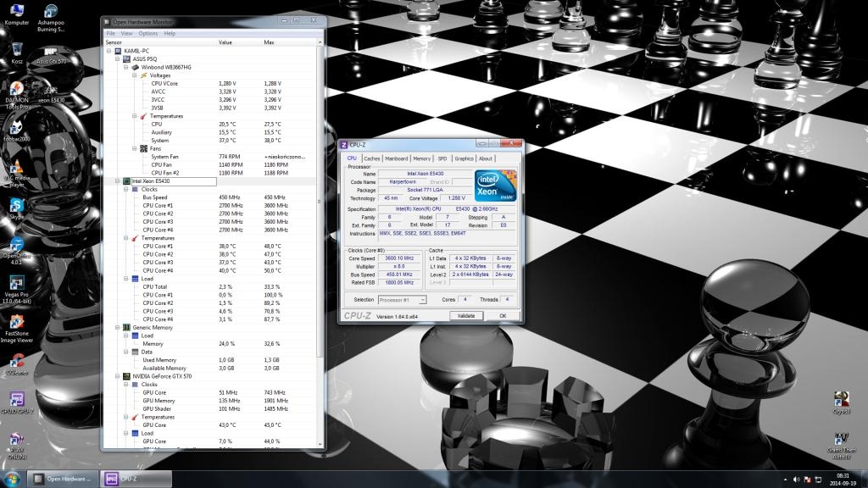Open Vegas Pro 13.0 desktop icon

tap(16, 283)
